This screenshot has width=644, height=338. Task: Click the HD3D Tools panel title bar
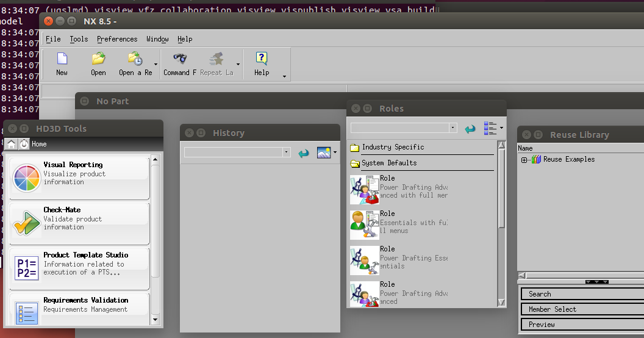click(x=84, y=129)
